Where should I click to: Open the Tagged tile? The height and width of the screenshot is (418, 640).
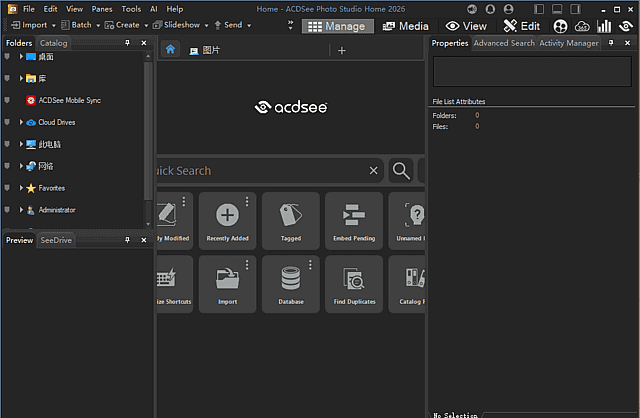pyautogui.click(x=291, y=221)
